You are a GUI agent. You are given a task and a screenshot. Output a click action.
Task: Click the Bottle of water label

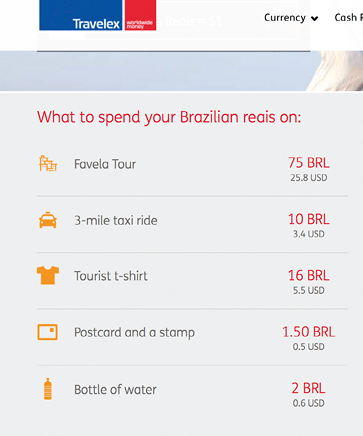click(115, 389)
